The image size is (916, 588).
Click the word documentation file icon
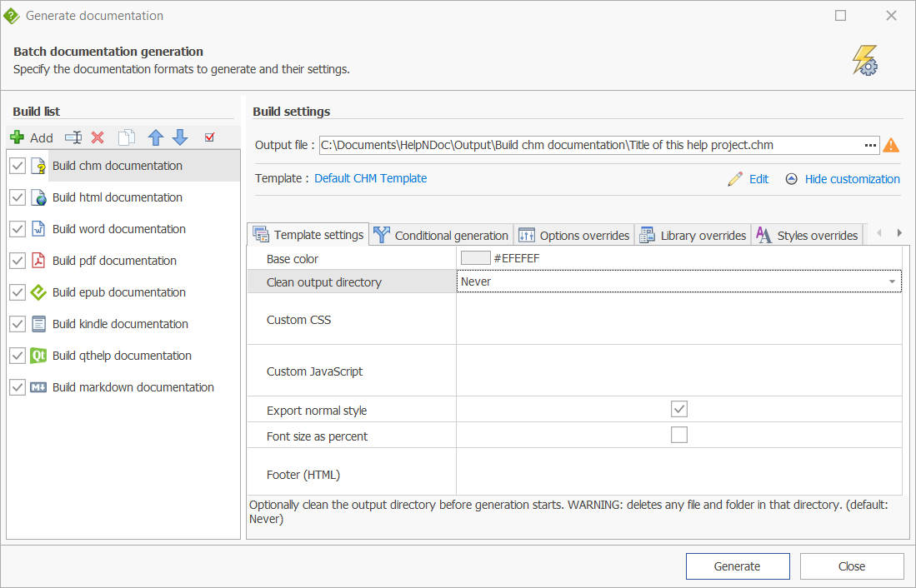tap(38, 229)
